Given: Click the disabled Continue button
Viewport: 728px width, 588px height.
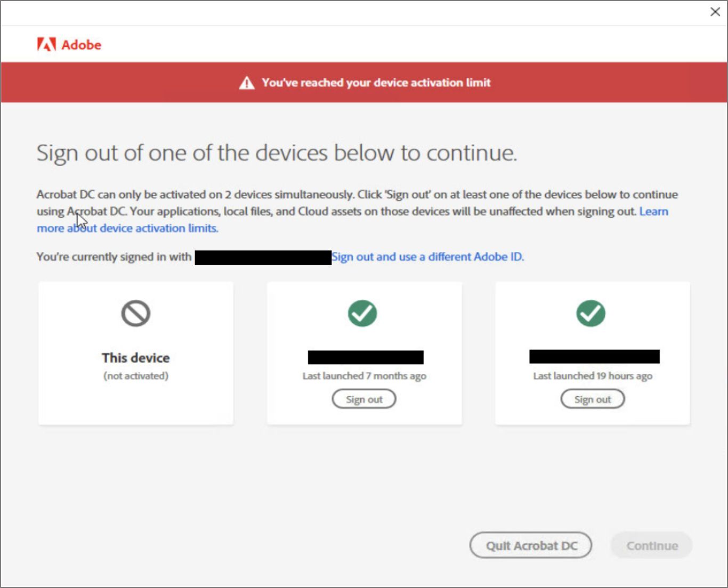Looking at the screenshot, I should 651,545.
